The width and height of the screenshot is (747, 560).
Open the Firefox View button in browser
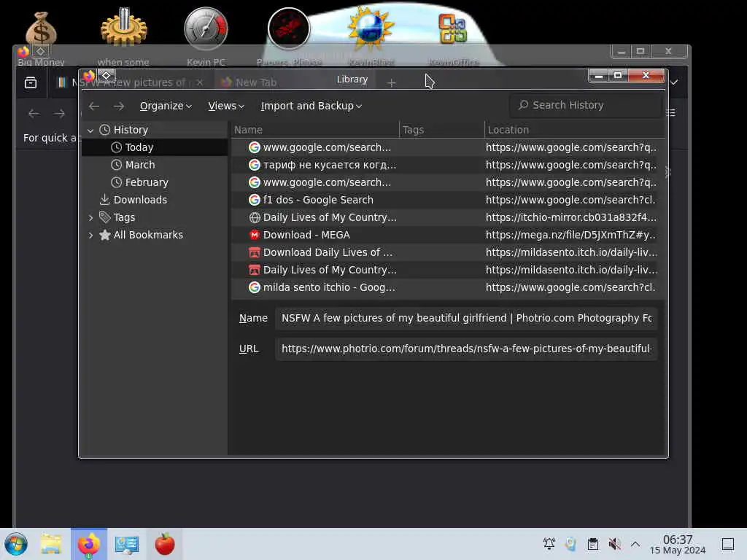point(31,83)
